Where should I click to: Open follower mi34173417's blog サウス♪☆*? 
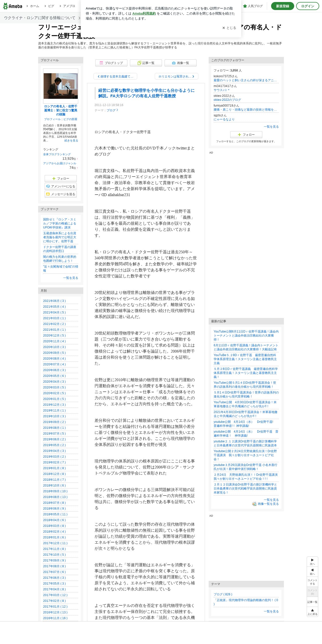tap(222, 90)
